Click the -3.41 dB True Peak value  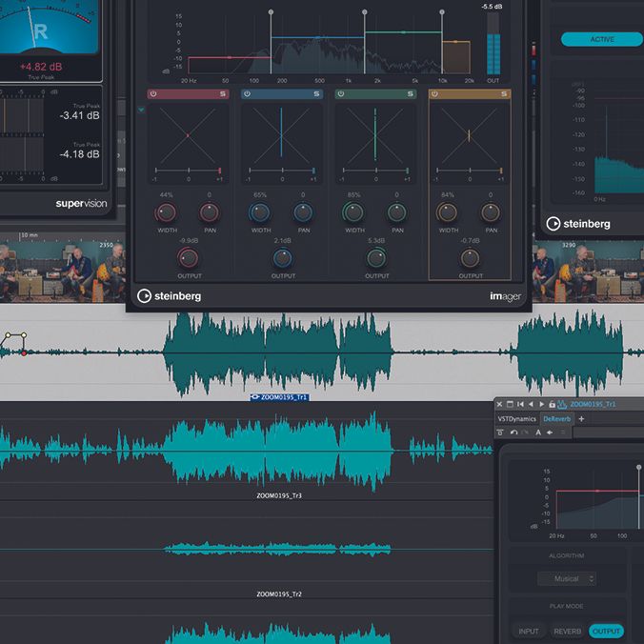(x=79, y=115)
